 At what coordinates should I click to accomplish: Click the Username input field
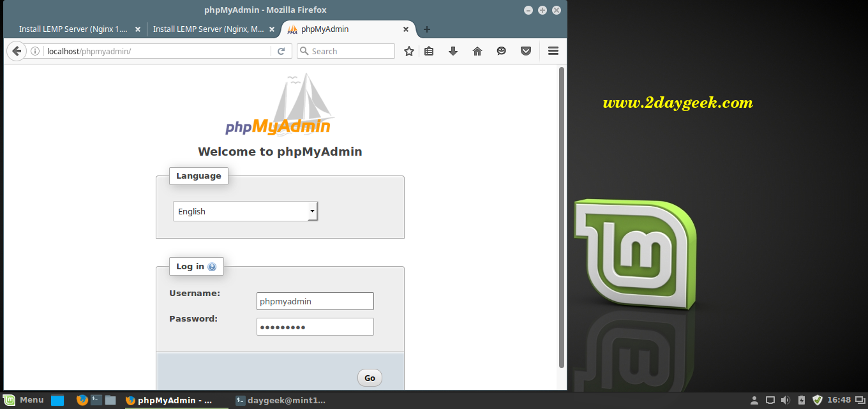click(x=315, y=301)
